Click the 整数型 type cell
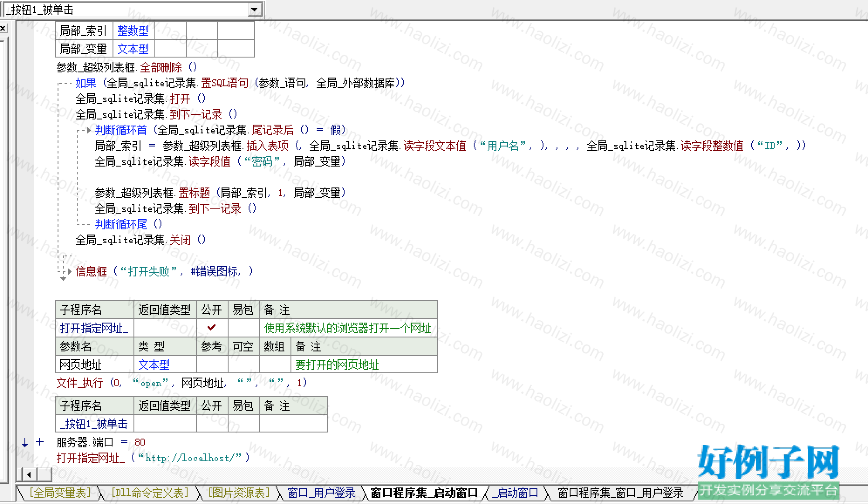The width and height of the screenshot is (868, 504). (x=133, y=31)
